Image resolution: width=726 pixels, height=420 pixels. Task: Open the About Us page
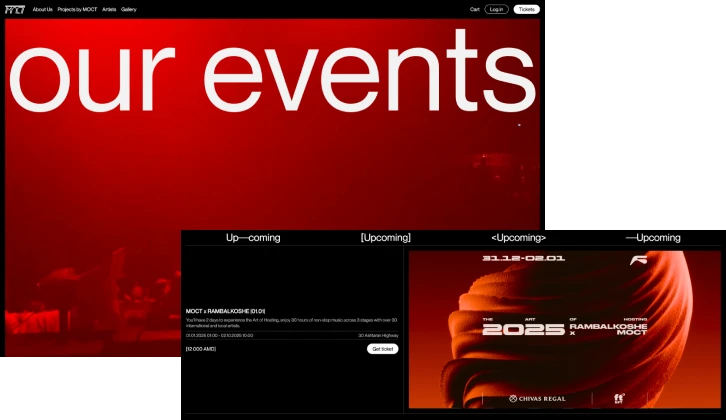[x=43, y=9]
